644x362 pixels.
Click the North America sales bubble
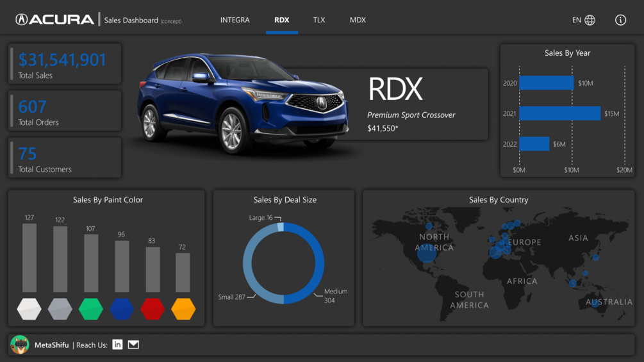pos(427,253)
